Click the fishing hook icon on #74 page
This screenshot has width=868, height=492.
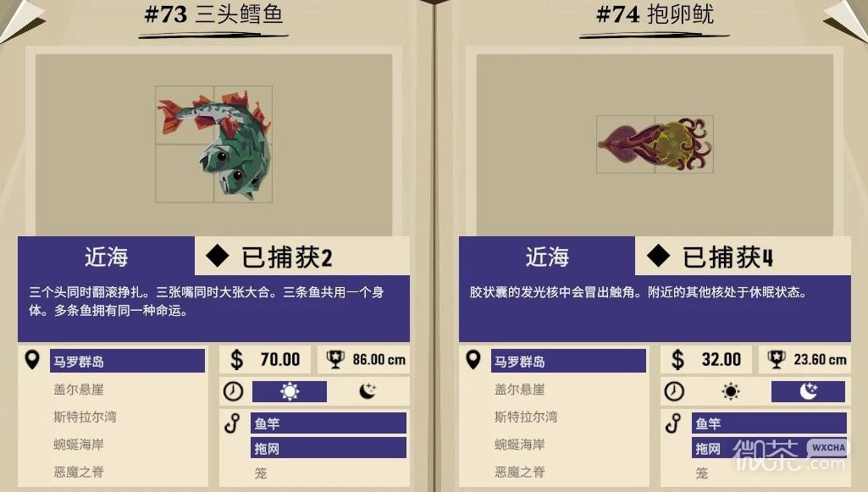[x=673, y=424]
